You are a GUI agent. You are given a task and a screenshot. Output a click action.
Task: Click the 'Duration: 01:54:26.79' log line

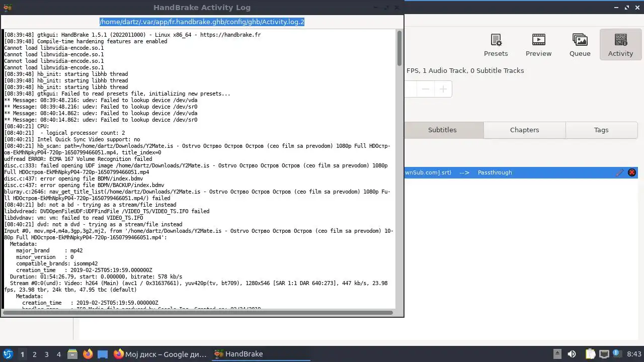click(96, 277)
